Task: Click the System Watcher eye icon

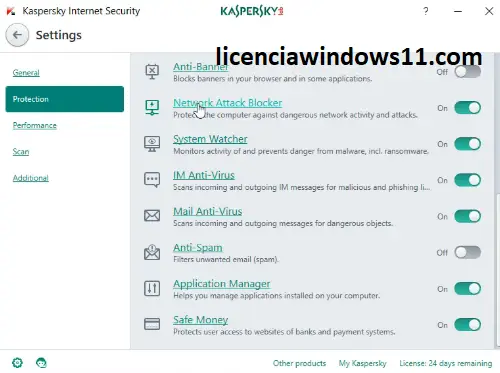Action: [152, 144]
